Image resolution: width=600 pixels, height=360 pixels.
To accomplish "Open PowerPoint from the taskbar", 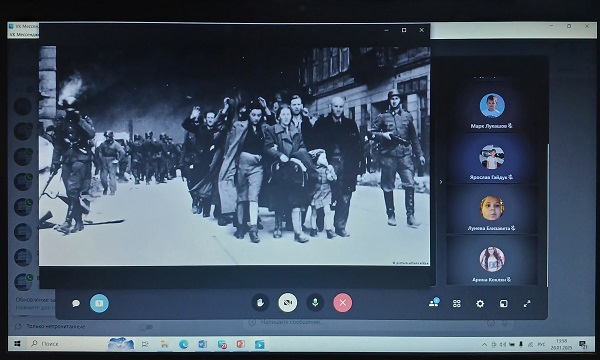I will (241, 344).
